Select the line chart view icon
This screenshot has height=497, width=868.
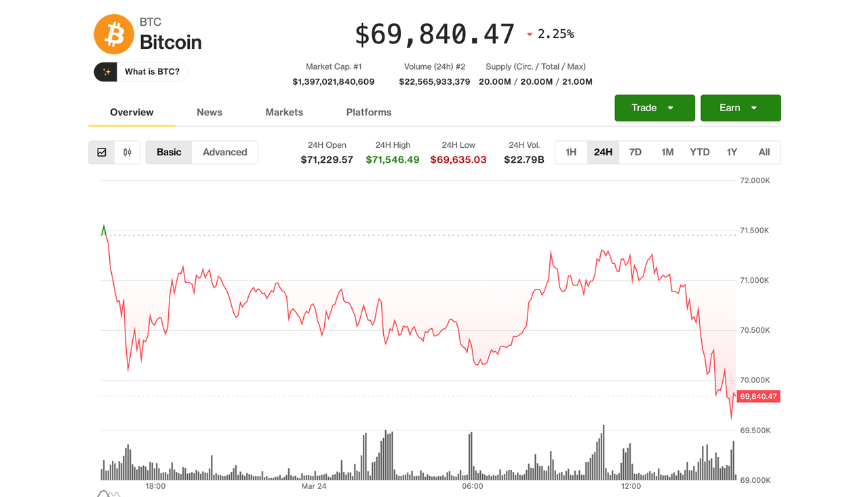coord(101,152)
